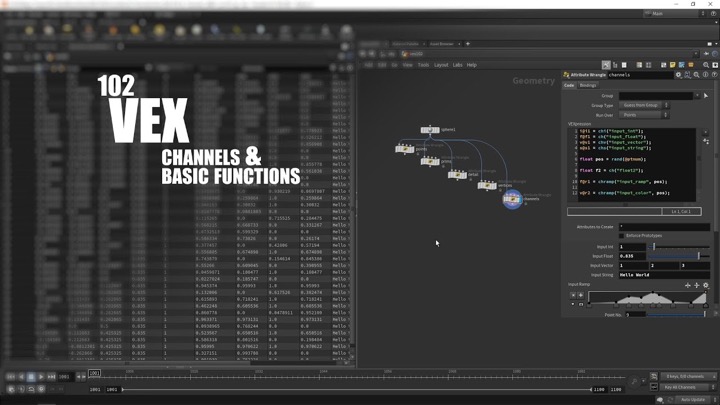
Task: Play the timeline forward
Action: tap(41, 377)
